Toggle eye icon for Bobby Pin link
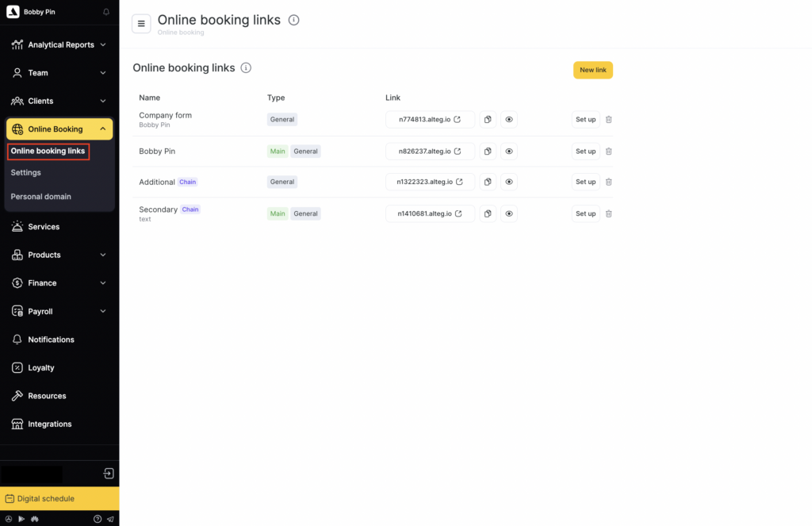Image resolution: width=812 pixels, height=526 pixels. click(509, 151)
